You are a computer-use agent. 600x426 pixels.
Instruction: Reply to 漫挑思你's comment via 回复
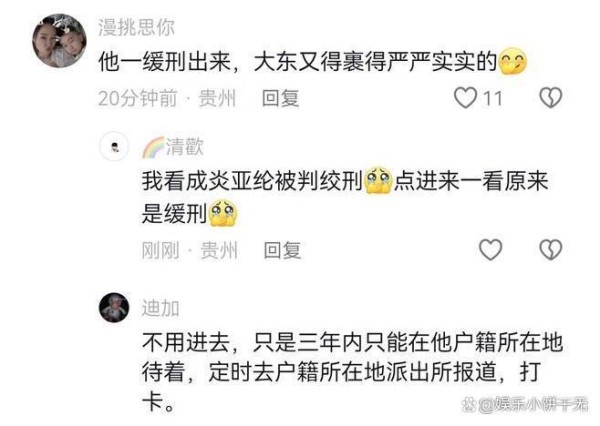pos(280,98)
